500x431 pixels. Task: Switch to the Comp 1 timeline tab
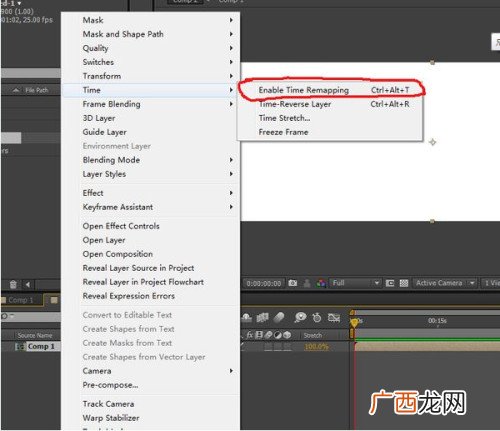[x=21, y=300]
